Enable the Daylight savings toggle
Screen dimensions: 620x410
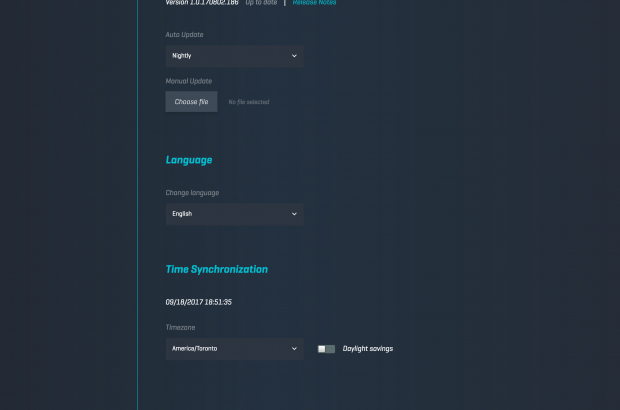pyautogui.click(x=326, y=349)
